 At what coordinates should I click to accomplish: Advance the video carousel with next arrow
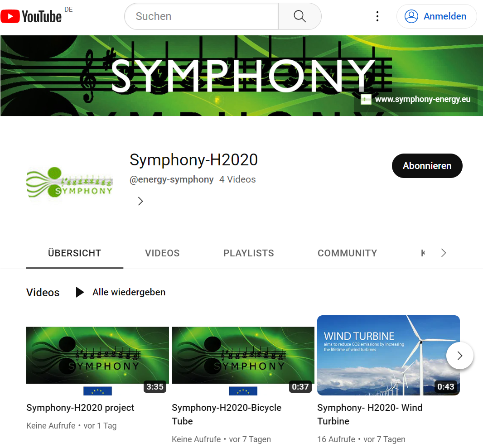(459, 356)
